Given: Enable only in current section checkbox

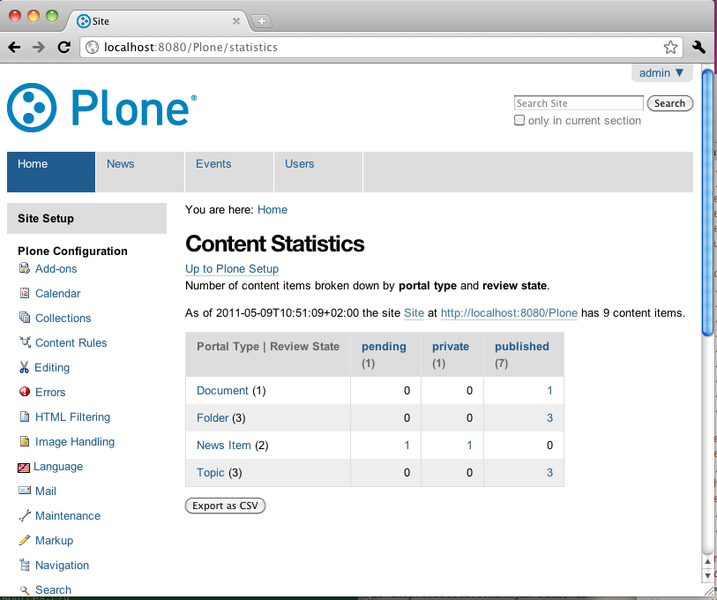Looking at the screenshot, I should tap(519, 120).
